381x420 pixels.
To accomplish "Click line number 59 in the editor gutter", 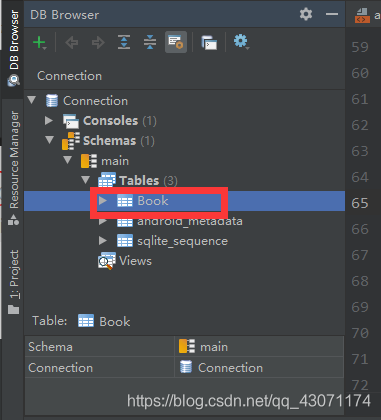I will click(360, 47).
